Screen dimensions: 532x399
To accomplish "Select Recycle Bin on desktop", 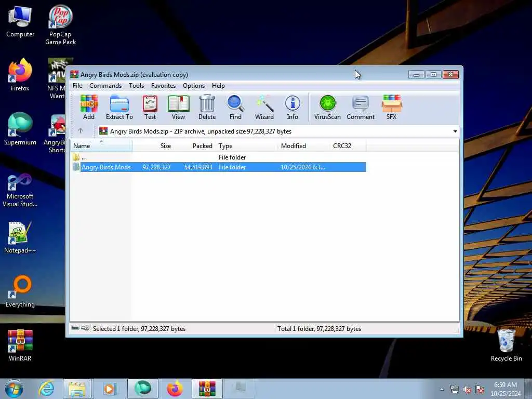I will pos(506,345).
